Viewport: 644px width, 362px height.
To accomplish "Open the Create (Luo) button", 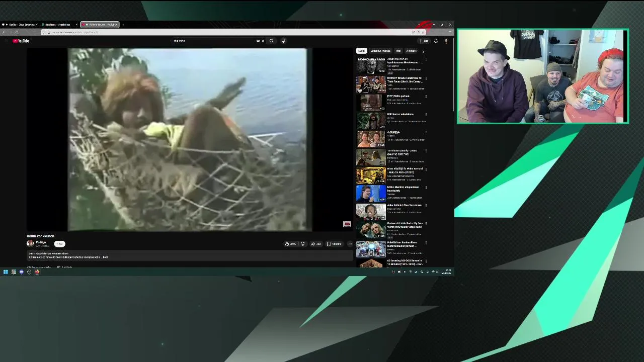I will 424,41.
